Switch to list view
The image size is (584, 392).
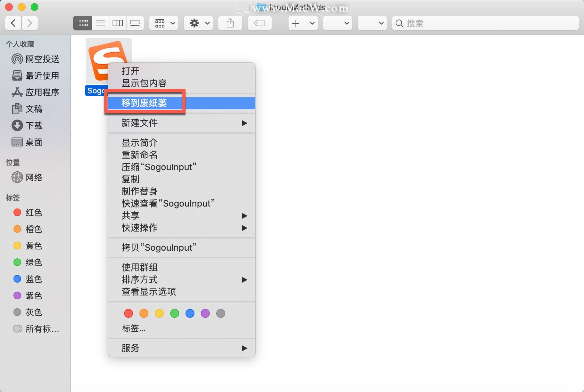100,23
